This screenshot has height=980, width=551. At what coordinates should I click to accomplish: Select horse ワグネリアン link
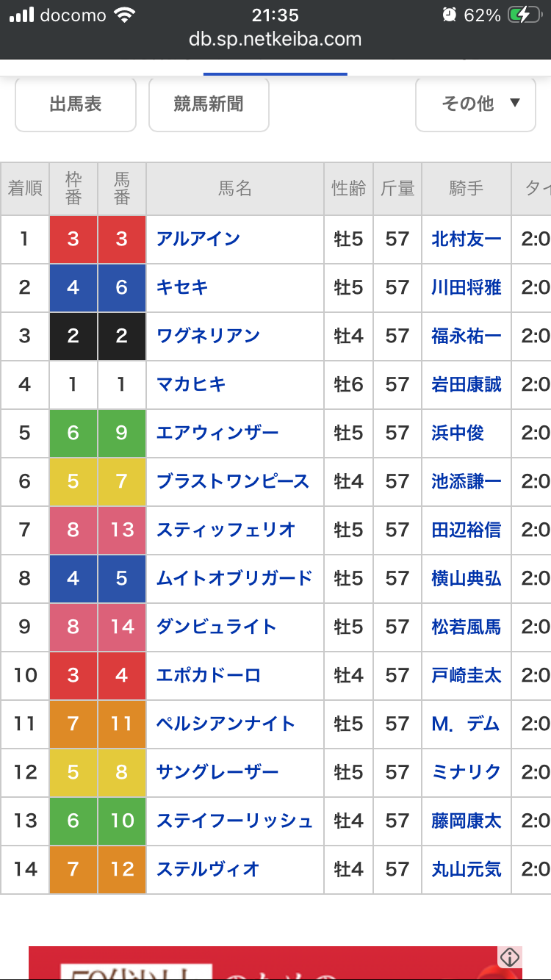pyautogui.click(x=209, y=336)
